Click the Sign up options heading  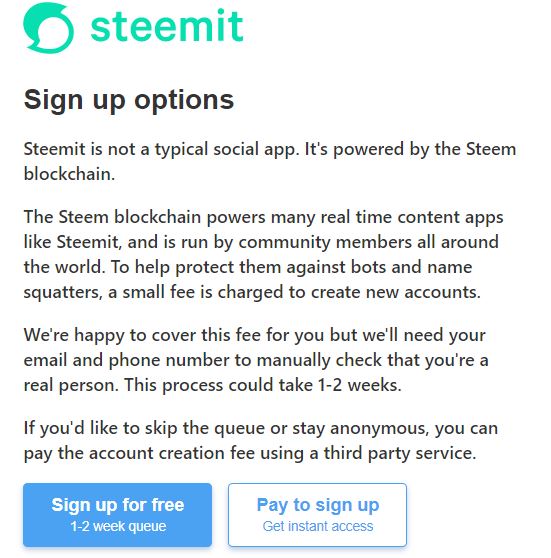(x=129, y=100)
